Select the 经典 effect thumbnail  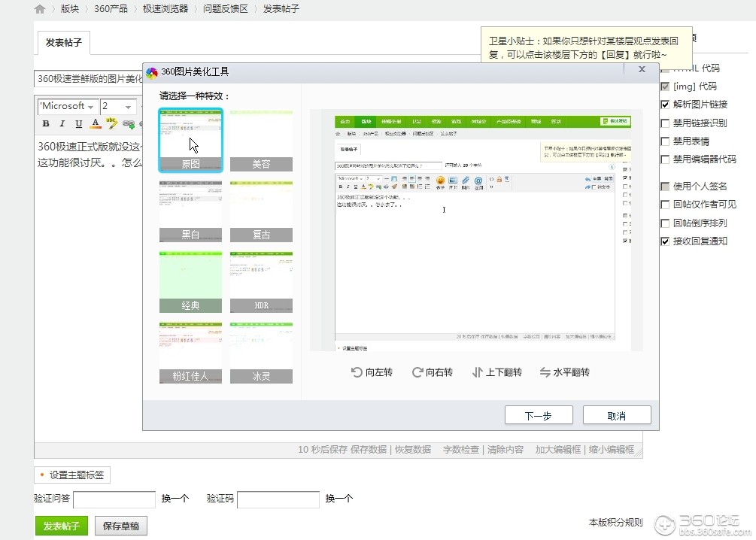coord(190,282)
